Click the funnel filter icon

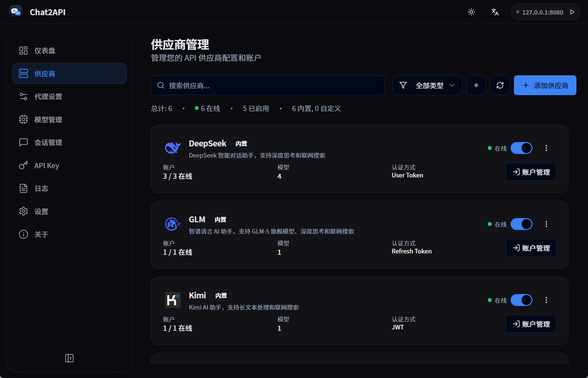[403, 85]
